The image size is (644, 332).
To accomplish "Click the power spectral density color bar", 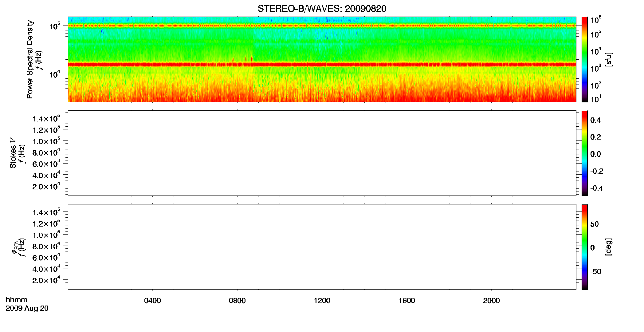I will click(x=584, y=59).
